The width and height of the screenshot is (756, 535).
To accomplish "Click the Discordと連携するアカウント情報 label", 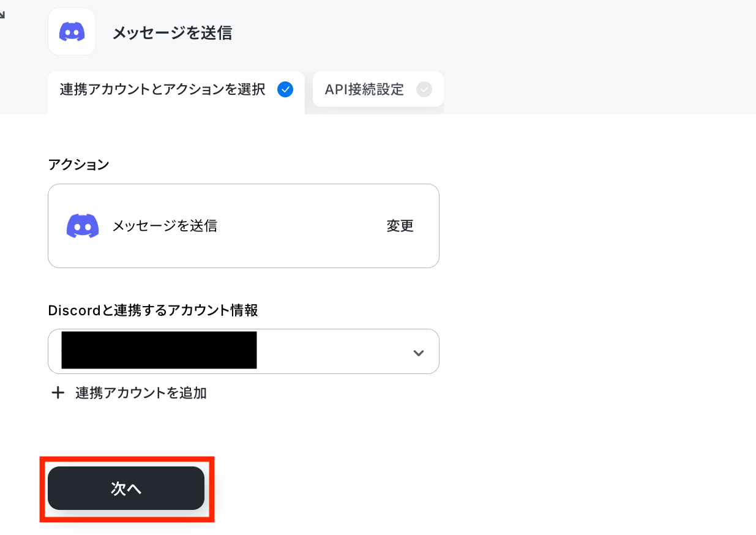I will 153,310.
